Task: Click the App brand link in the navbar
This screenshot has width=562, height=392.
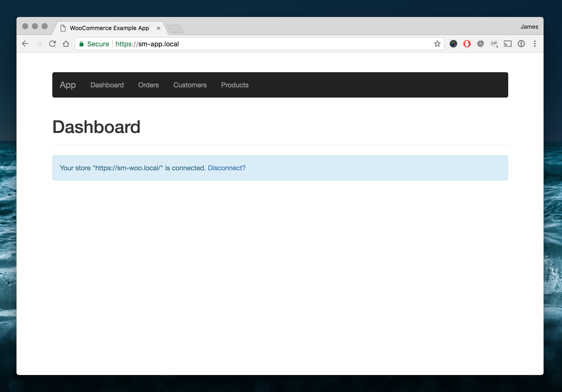Action: [x=68, y=85]
